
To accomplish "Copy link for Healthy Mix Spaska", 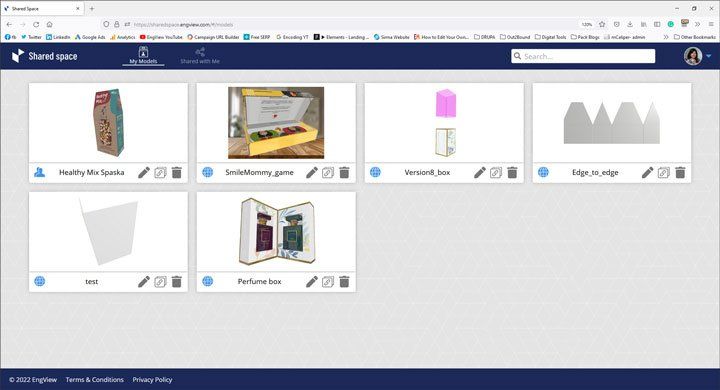I will [x=160, y=173].
